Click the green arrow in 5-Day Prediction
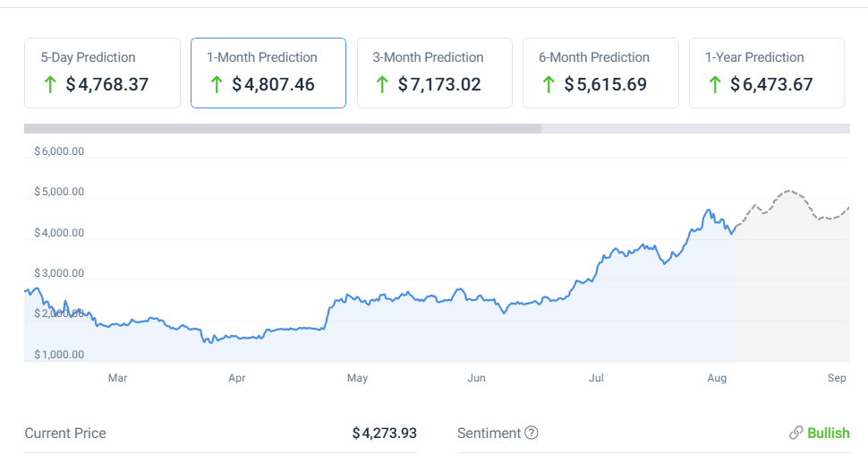Image resolution: width=868 pixels, height=455 pixels. click(50, 85)
